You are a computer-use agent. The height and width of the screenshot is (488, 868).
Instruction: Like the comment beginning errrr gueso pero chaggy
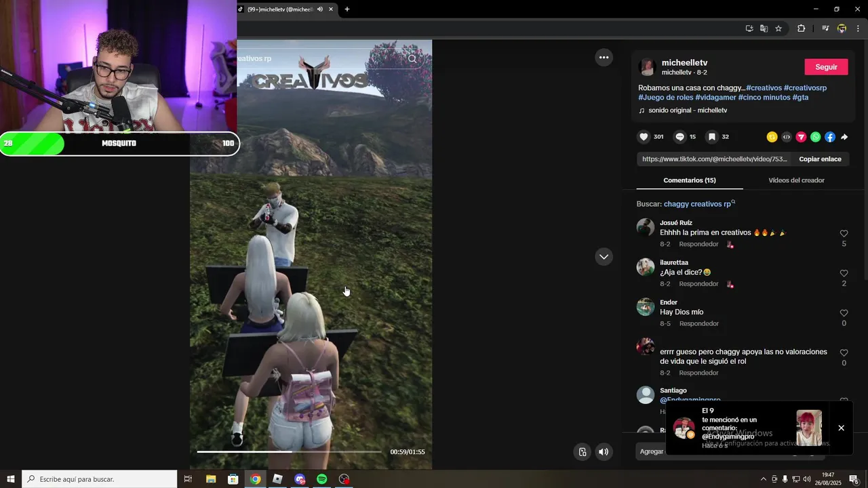(844, 353)
